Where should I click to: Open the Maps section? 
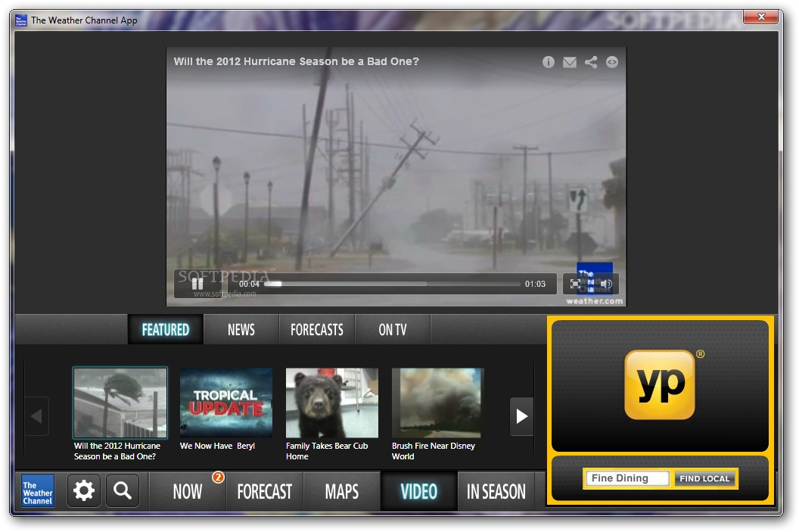(x=342, y=492)
